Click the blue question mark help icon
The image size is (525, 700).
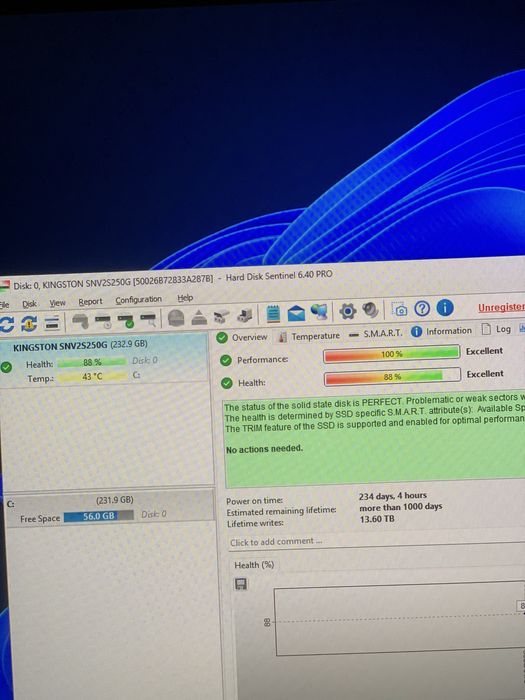pos(422,308)
